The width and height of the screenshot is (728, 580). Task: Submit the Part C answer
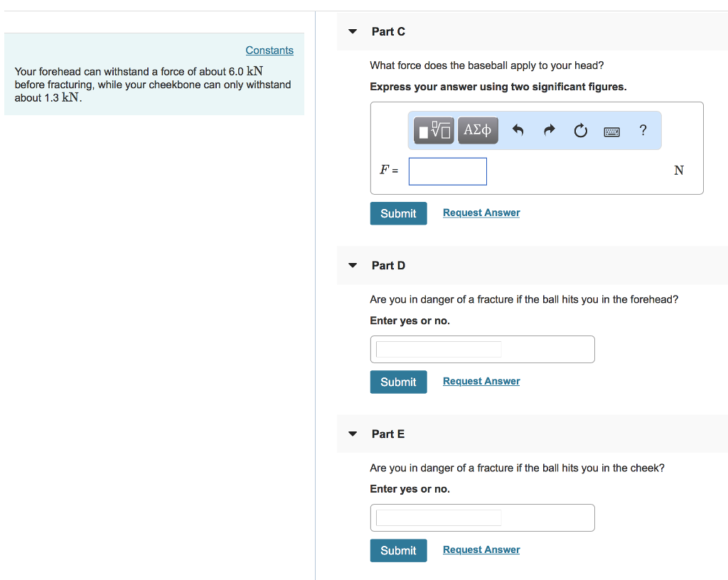pyautogui.click(x=398, y=213)
